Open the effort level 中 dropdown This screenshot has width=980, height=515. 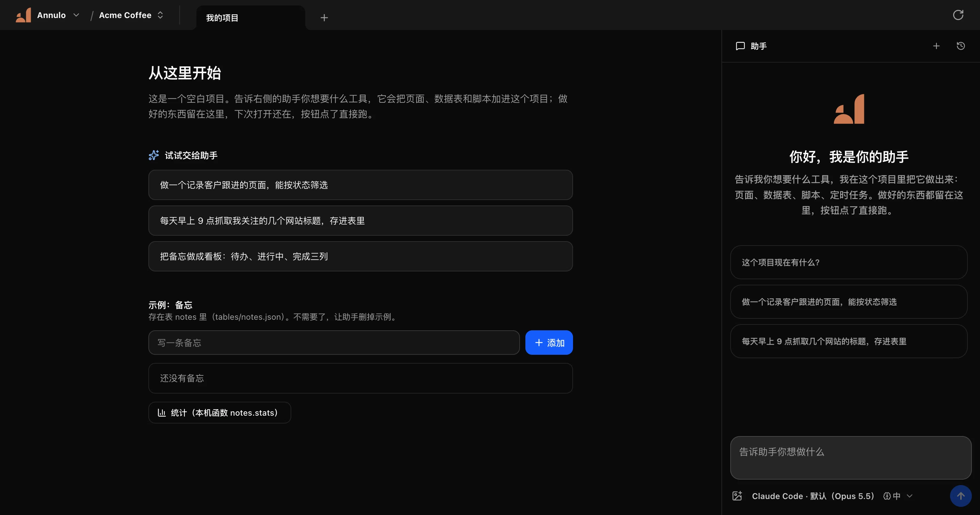[x=897, y=496]
